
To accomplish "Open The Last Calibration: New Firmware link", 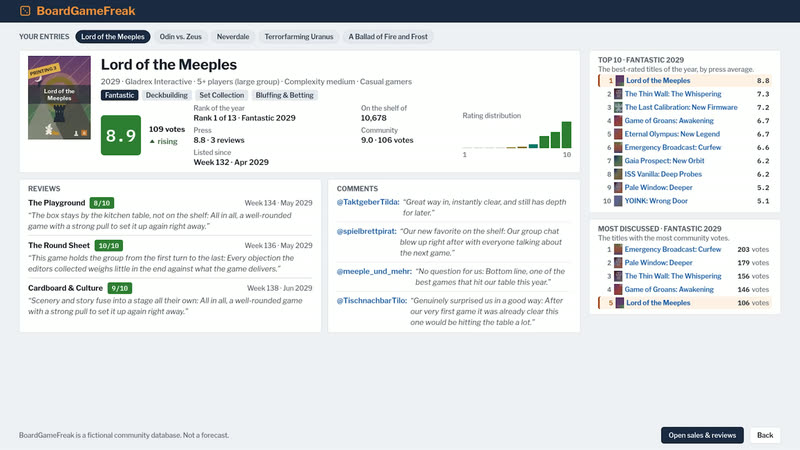I will (681, 107).
